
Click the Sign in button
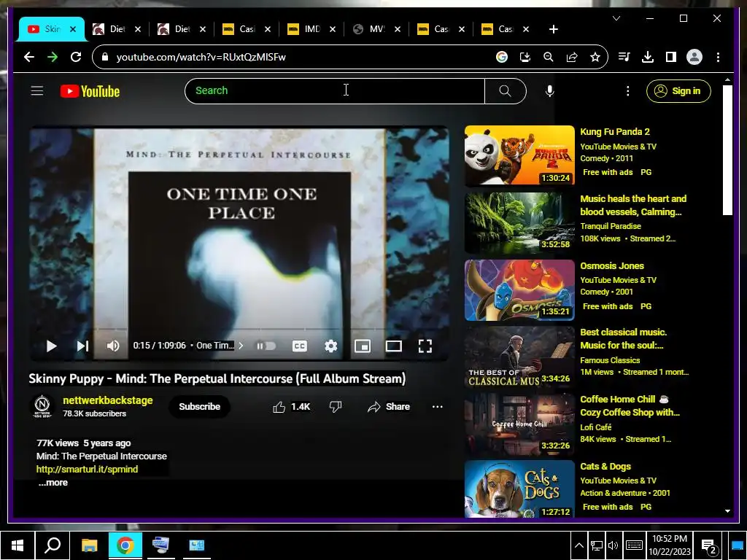678,91
